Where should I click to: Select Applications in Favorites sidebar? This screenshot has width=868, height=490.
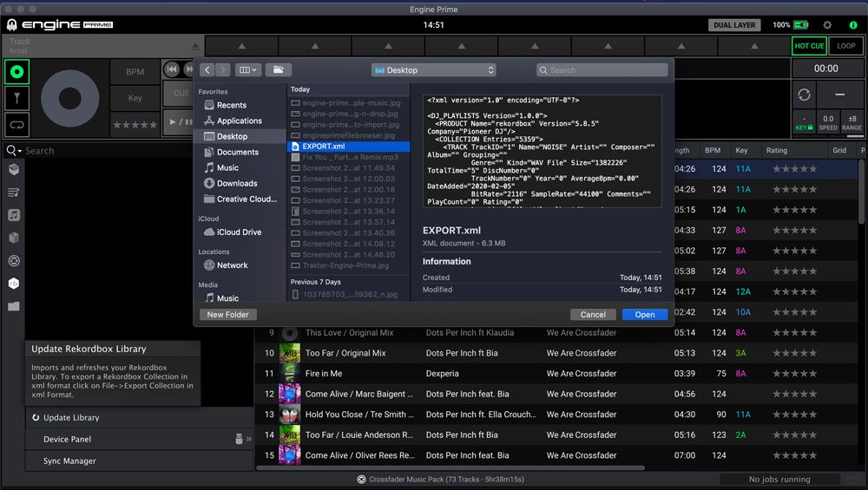tap(233, 121)
